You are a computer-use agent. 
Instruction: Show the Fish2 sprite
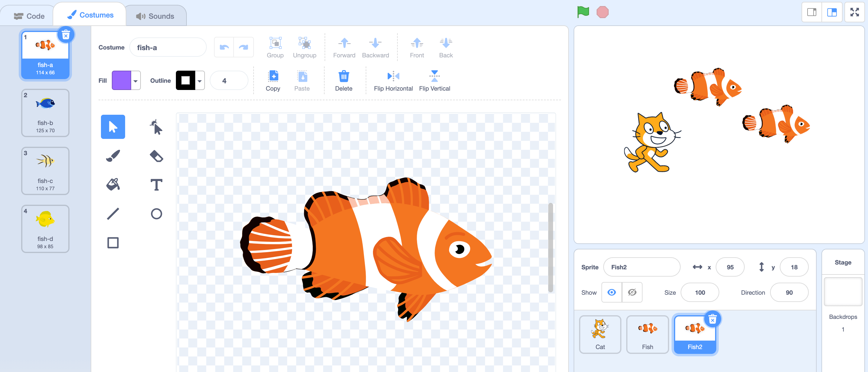pyautogui.click(x=612, y=292)
